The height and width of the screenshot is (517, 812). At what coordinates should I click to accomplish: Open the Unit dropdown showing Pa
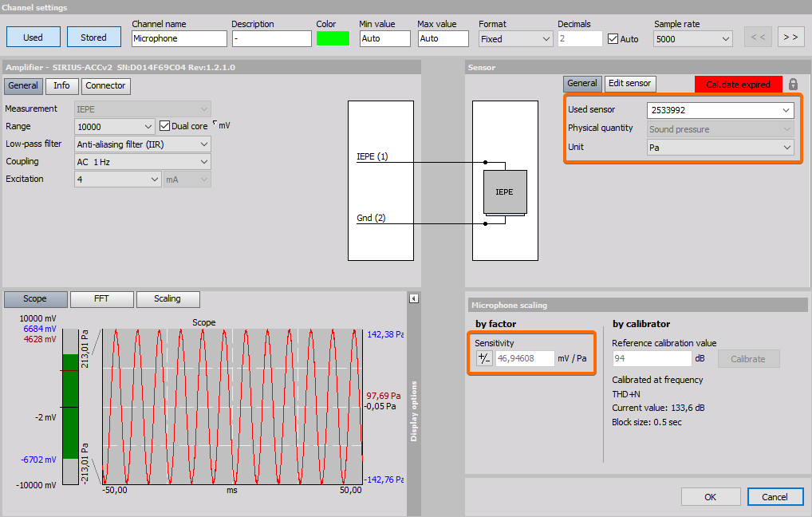[x=720, y=148]
